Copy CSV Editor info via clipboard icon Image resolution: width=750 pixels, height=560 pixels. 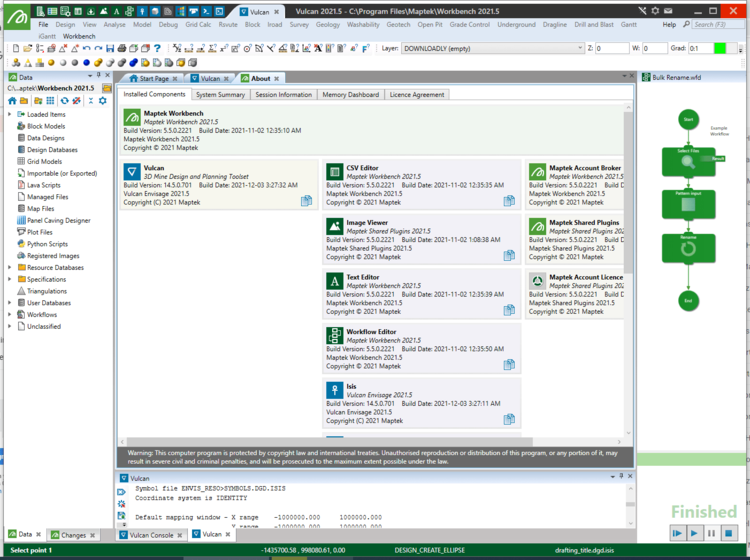coord(509,201)
